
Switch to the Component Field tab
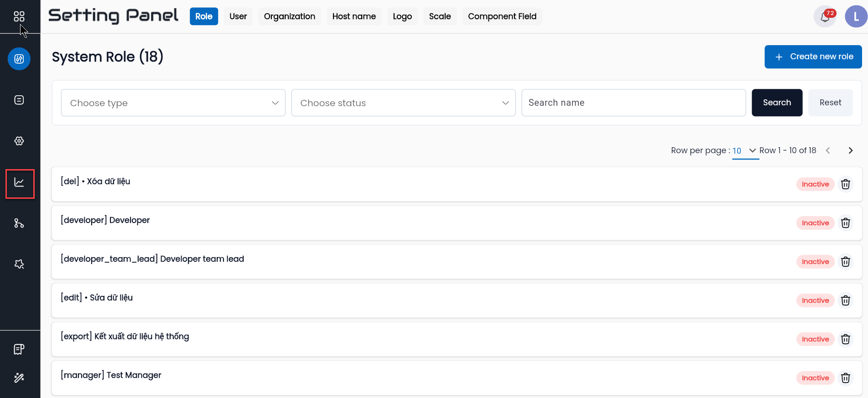(502, 16)
